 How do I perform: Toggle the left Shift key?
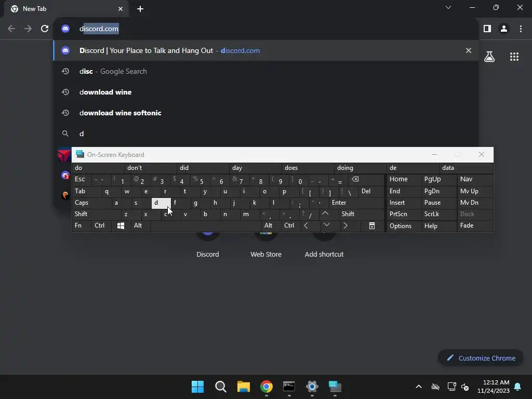point(96,214)
